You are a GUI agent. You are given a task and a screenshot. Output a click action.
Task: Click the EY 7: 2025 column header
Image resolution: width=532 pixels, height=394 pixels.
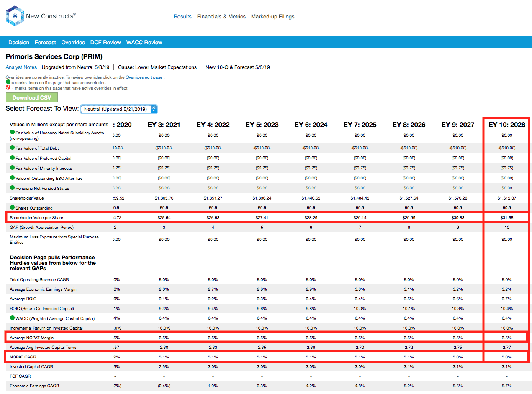click(360, 125)
